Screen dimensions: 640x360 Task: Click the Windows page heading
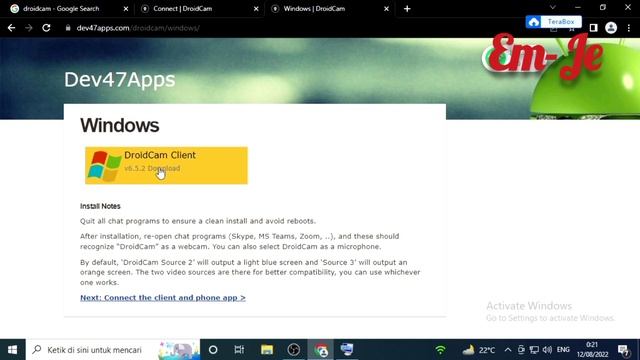120,125
